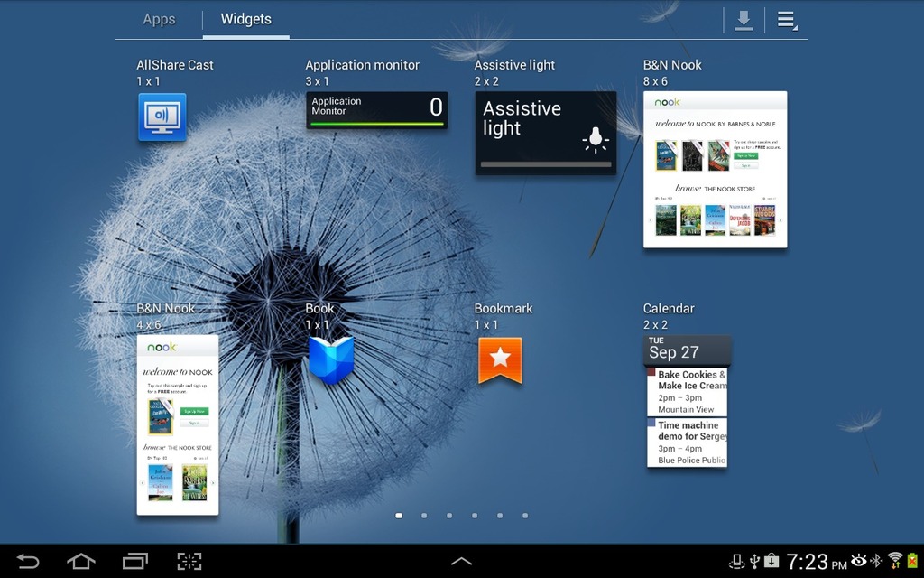
Task: Jump to third page indicator dot
Action: [449, 516]
